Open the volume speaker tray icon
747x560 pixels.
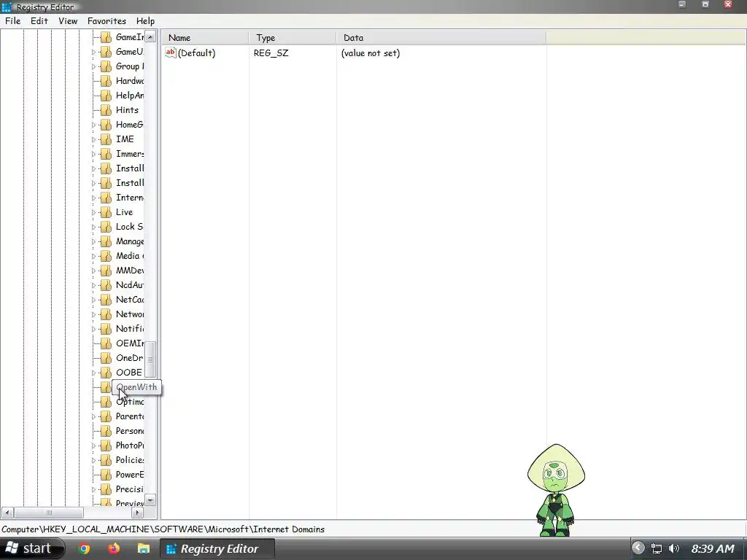point(673,548)
